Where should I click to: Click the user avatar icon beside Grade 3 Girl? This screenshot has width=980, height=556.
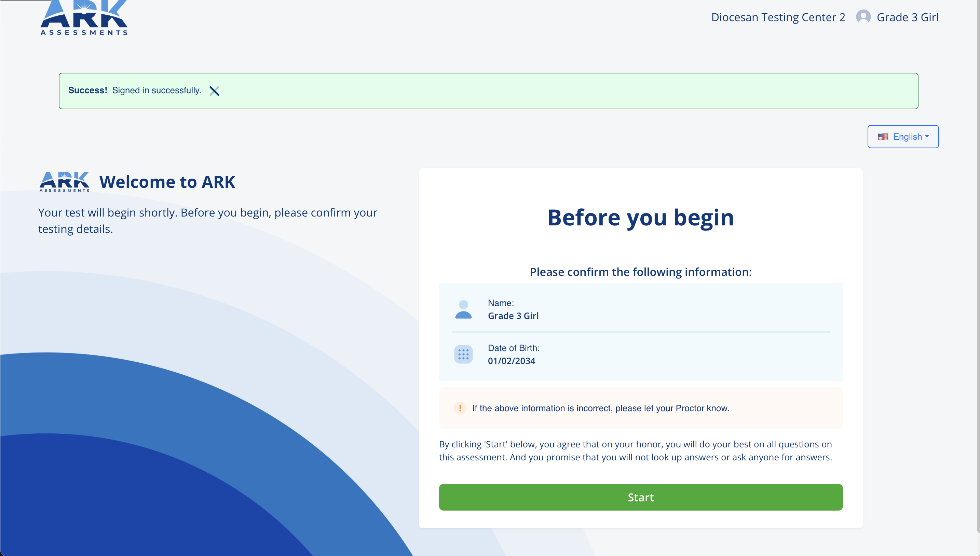click(x=863, y=17)
